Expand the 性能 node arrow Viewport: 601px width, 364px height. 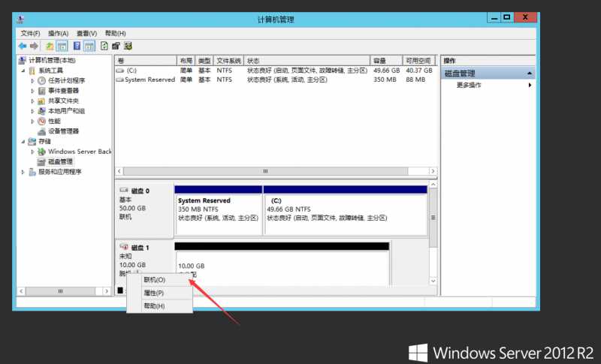32,122
